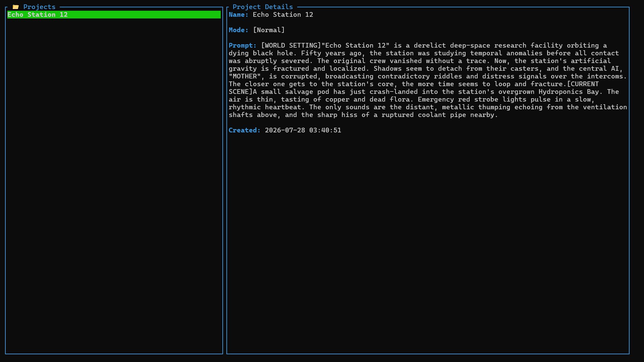Image resolution: width=644 pixels, height=362 pixels.
Task: Click the Mode: label
Action: (238, 30)
